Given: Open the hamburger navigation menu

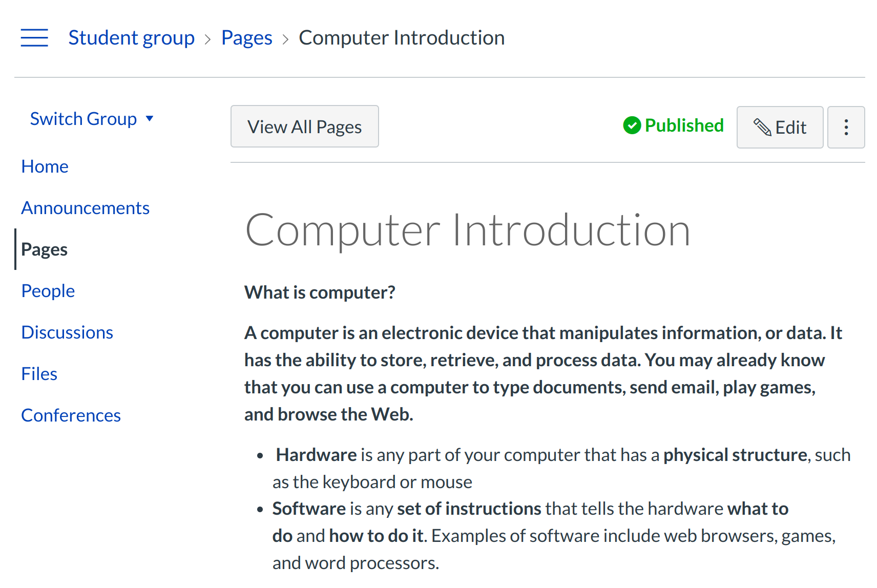Looking at the screenshot, I should (x=34, y=38).
